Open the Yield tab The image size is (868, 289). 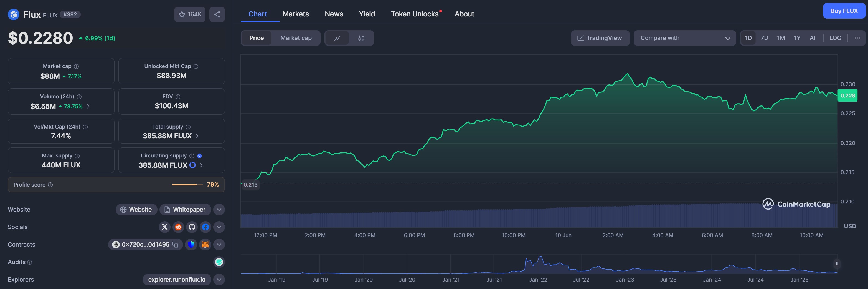coord(367,14)
